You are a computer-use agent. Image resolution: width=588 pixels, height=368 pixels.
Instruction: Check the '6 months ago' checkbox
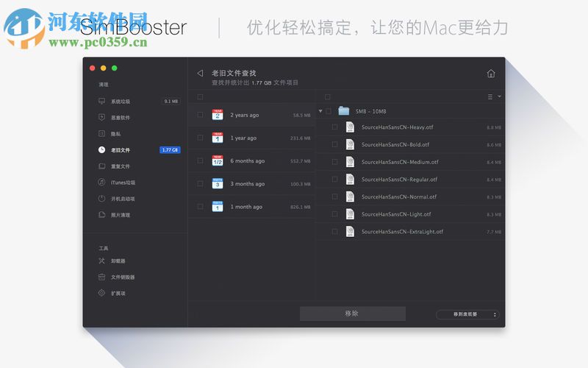coord(200,160)
